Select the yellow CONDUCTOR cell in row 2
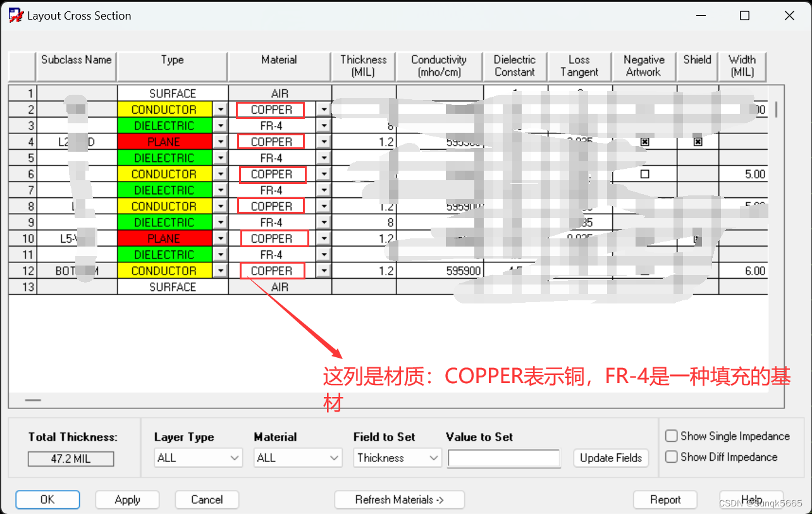The image size is (812, 514). pos(166,109)
